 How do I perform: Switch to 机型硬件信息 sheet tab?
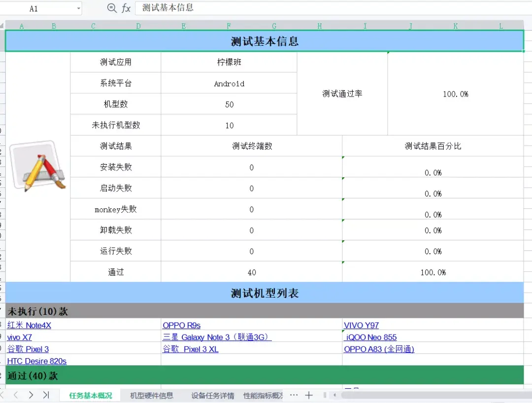coord(152,396)
